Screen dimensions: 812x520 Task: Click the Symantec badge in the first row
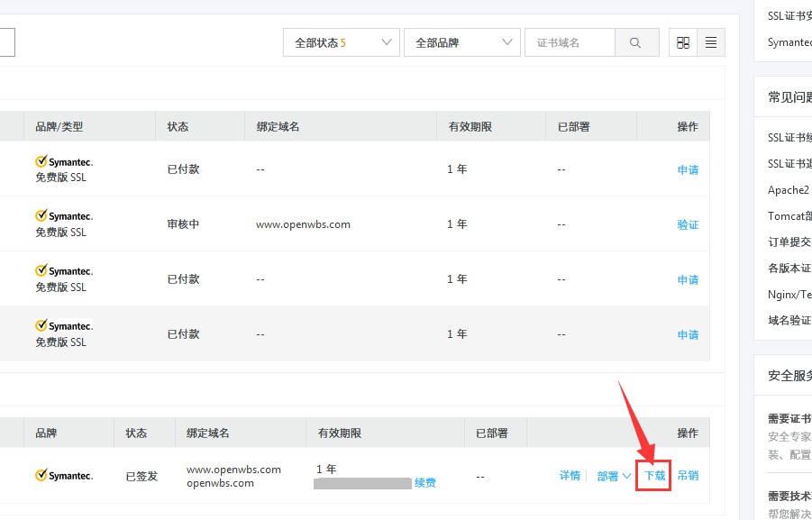coord(63,162)
